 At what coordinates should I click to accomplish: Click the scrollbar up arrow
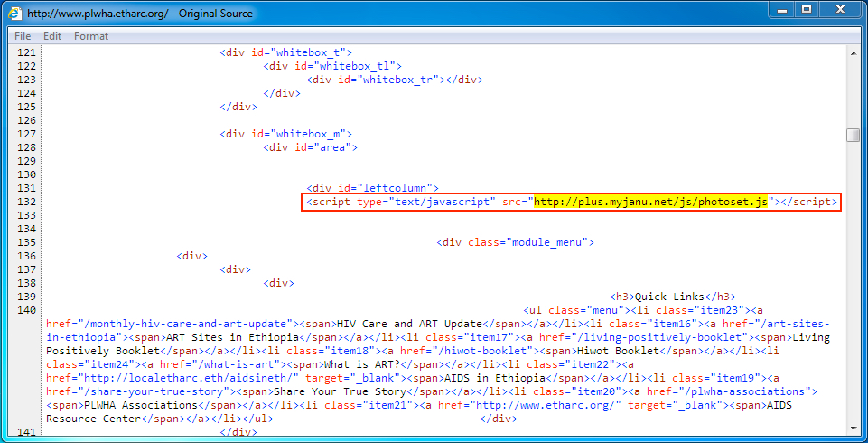click(853, 53)
